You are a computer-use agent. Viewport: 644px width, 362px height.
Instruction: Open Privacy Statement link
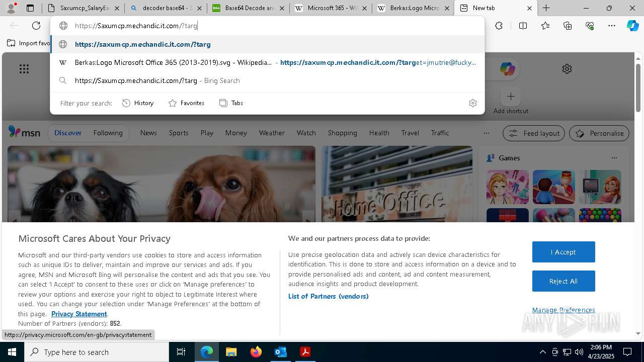(x=79, y=314)
